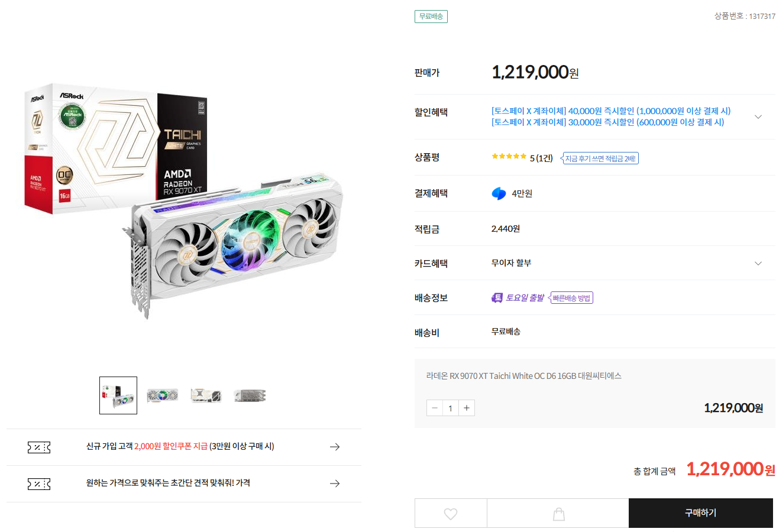
Task: Open reviews via the 5 (1건) link
Action: (541, 157)
